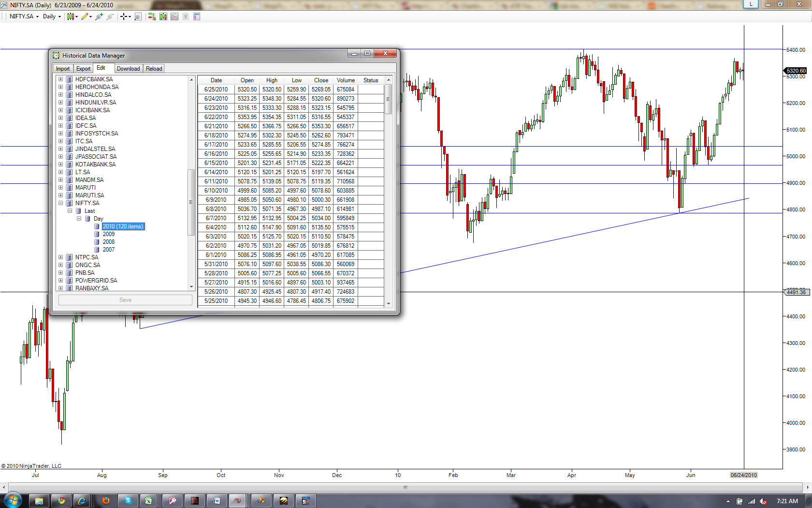Select the 2009 data node
Screen dimensions: 812x508
click(x=109, y=234)
